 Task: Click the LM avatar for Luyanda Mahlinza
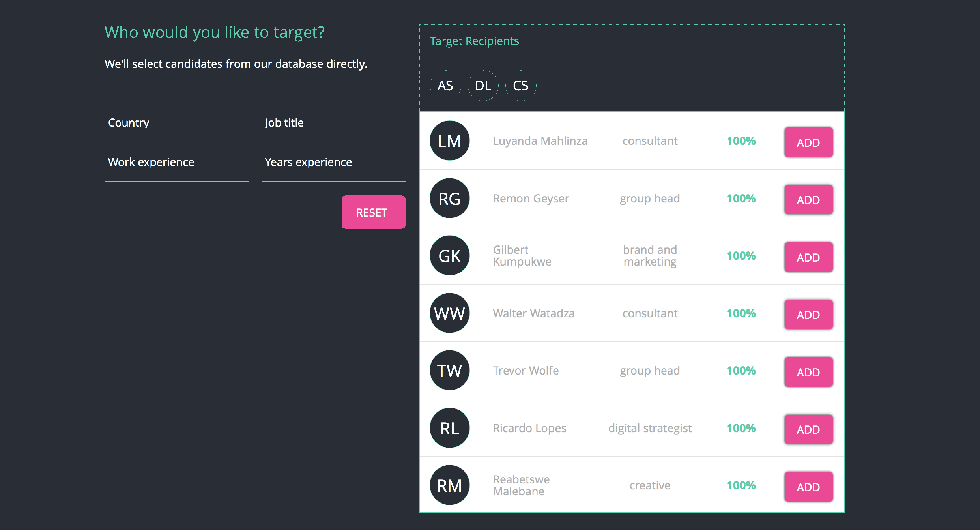(x=449, y=141)
